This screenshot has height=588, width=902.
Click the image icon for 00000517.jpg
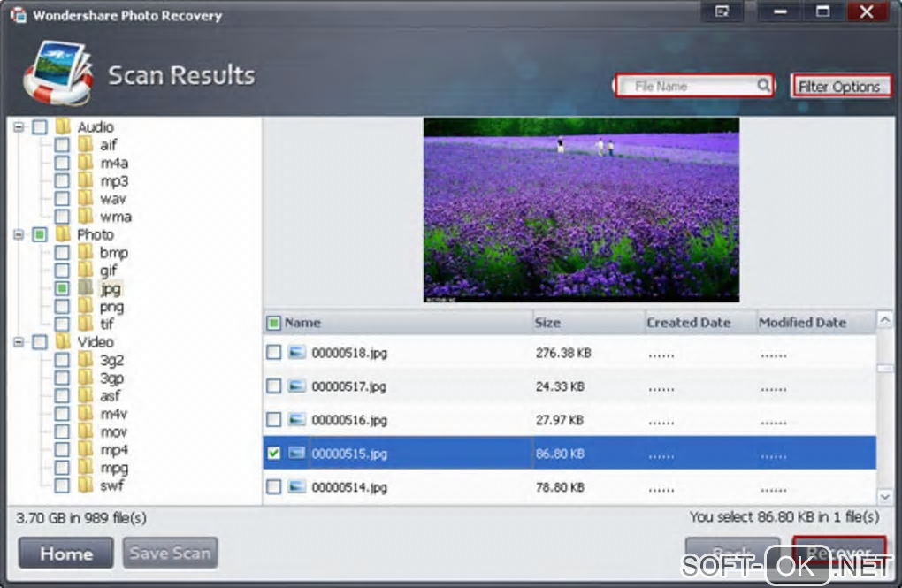coord(296,386)
